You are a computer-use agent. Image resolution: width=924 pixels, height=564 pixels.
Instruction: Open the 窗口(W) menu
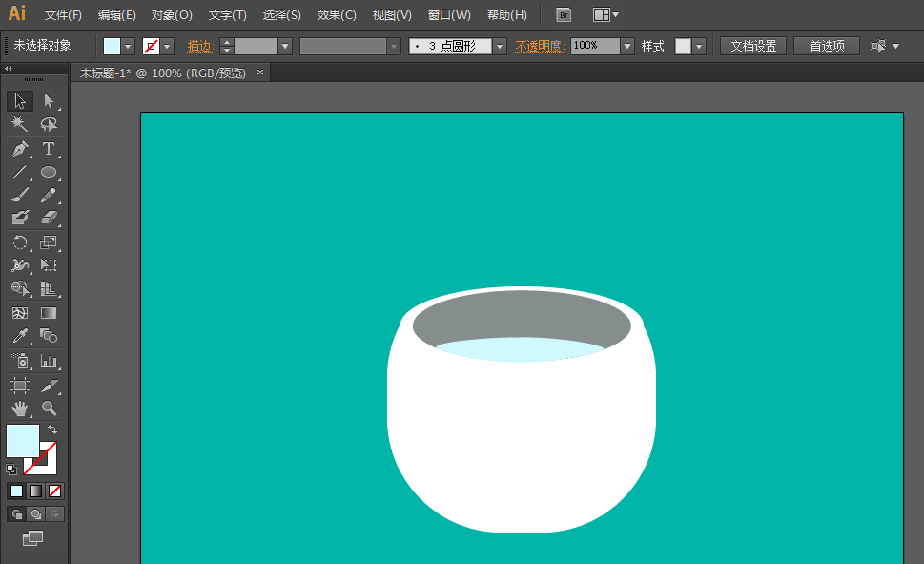pos(449,14)
